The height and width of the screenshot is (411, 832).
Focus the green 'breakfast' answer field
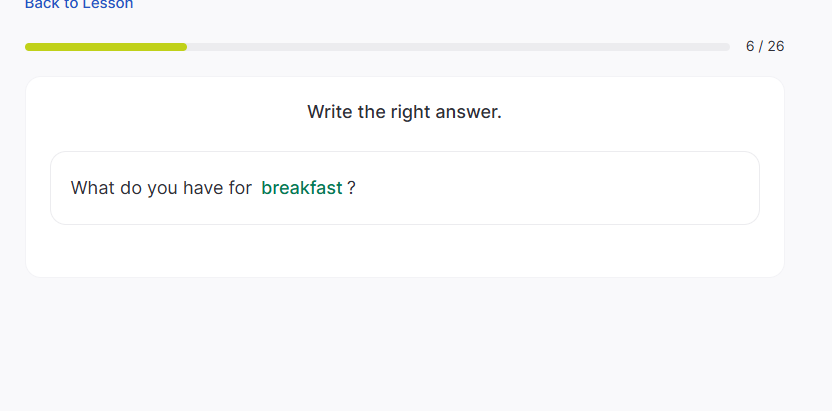click(x=302, y=188)
